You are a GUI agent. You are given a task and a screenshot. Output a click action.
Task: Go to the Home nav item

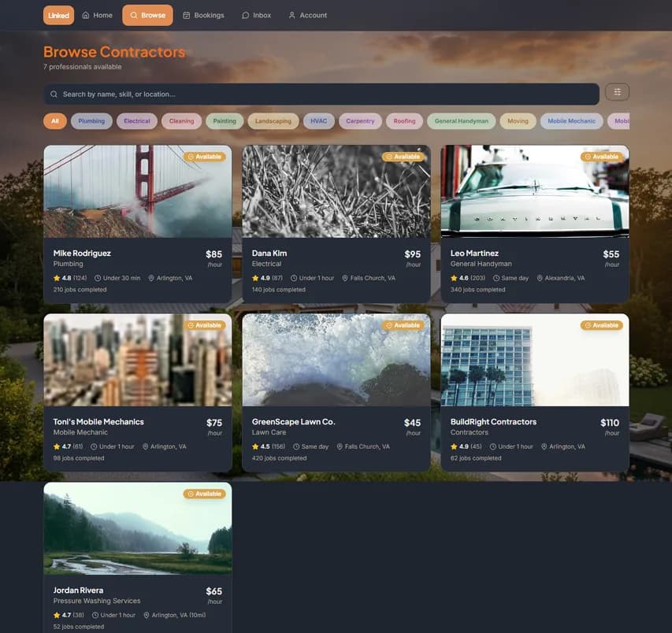(x=97, y=16)
